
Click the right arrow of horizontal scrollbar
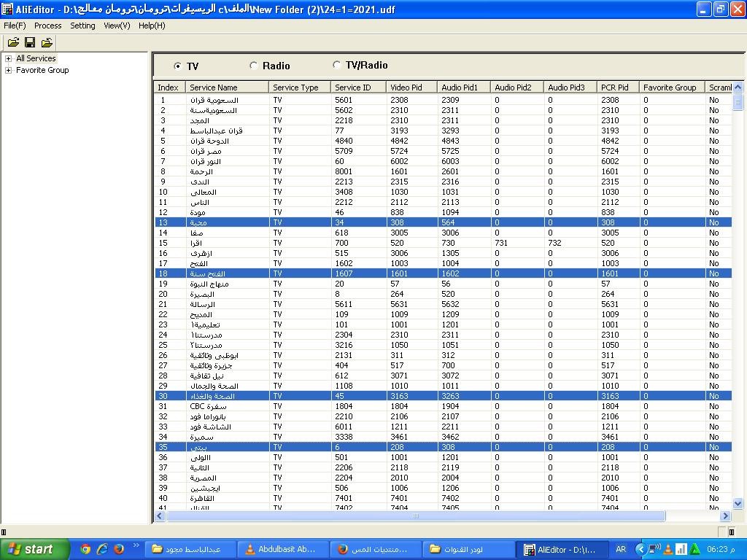(725, 516)
